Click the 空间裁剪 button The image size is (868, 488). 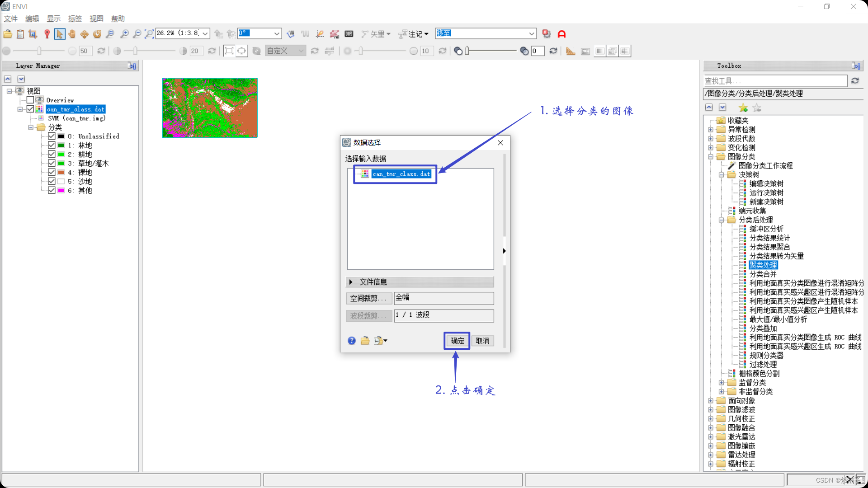tap(368, 298)
